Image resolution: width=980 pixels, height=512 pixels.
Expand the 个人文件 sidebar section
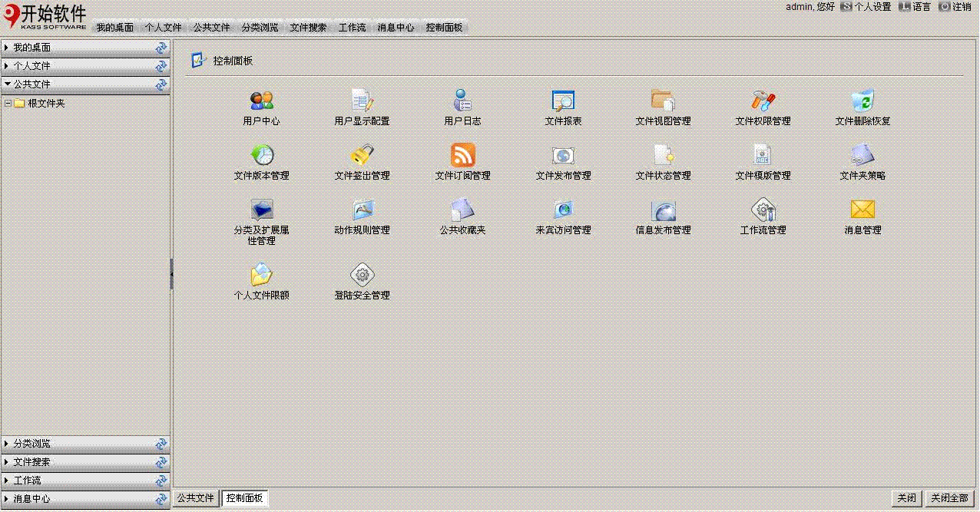(x=32, y=66)
